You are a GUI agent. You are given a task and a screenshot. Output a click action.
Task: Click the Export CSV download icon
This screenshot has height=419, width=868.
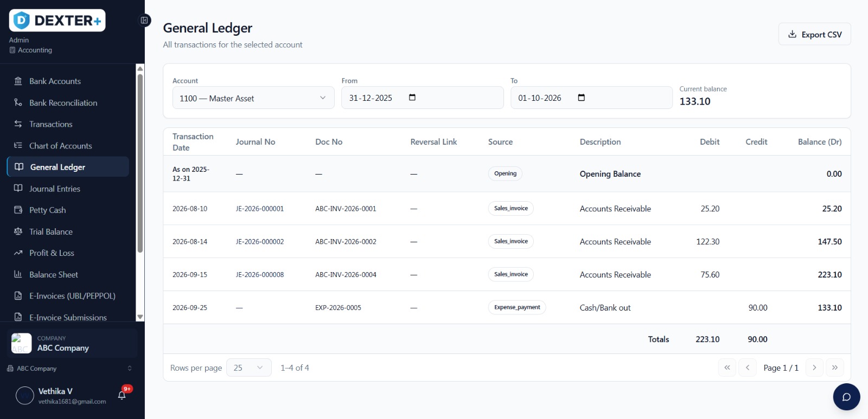(x=792, y=34)
